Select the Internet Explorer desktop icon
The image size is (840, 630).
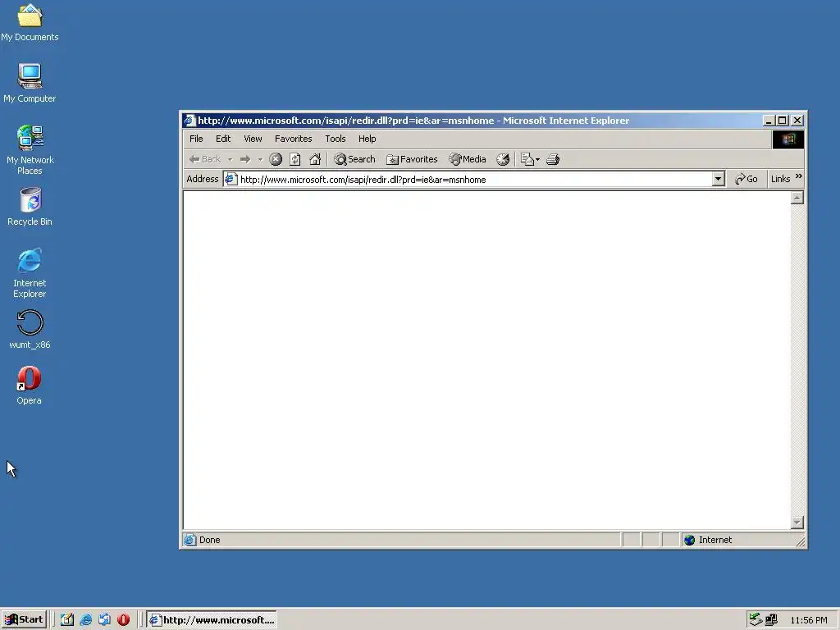30,272
